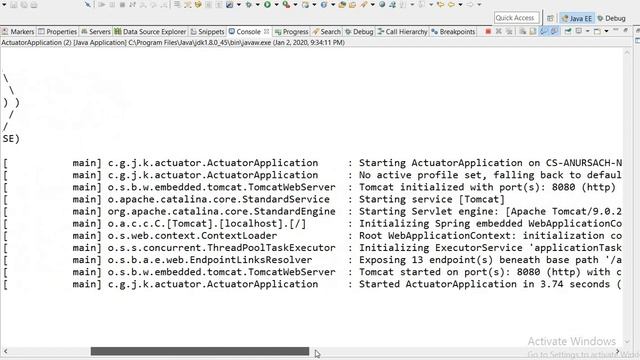Click the green Run button in toolbar

point(267,4)
